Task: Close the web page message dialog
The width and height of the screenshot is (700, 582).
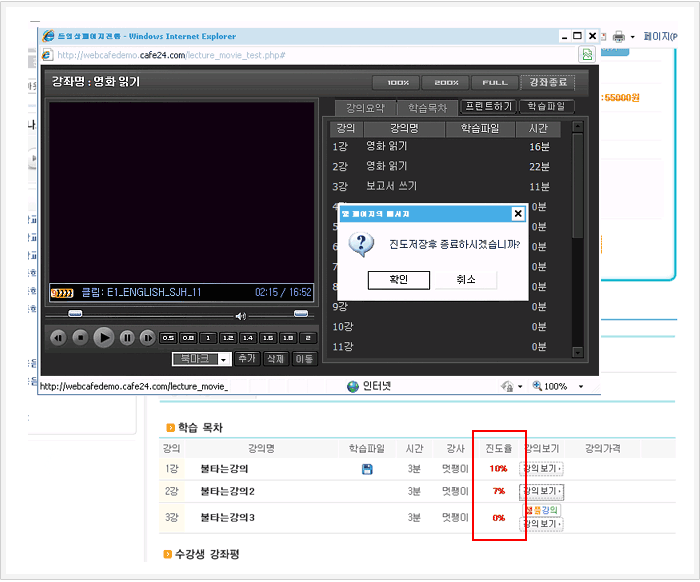Action: point(518,214)
